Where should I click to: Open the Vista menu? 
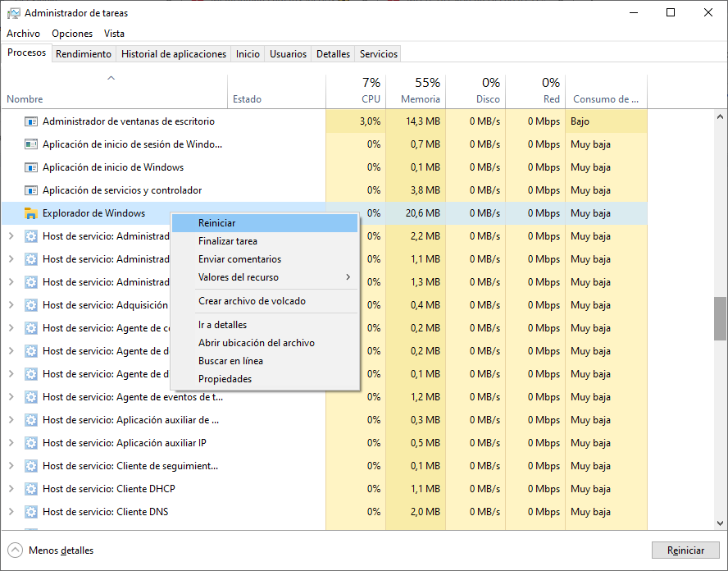(114, 34)
